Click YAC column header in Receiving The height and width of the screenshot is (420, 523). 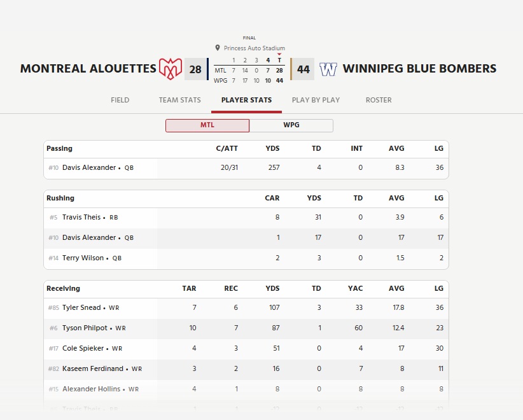tap(355, 288)
